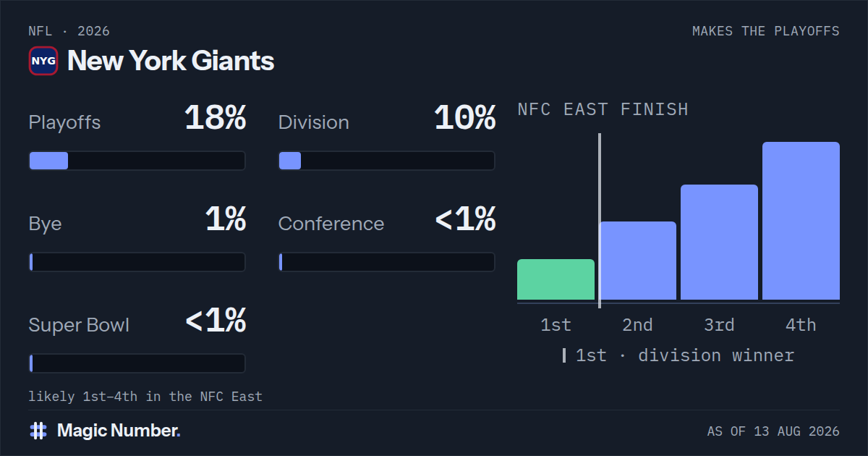This screenshot has width=868, height=456.
Task: Click the Playoffs 18% progress bar
Action: pos(137,161)
